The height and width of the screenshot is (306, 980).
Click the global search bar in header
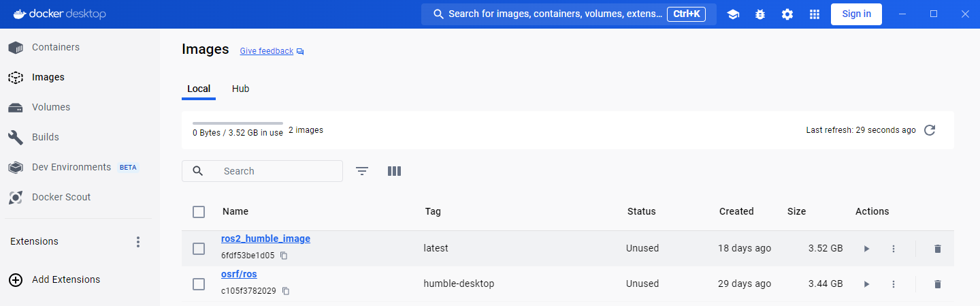568,14
